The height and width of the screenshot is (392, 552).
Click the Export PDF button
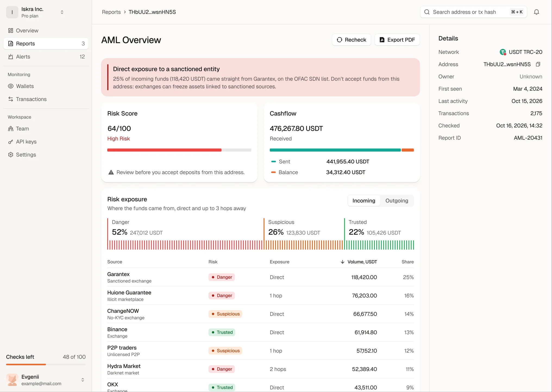(397, 40)
